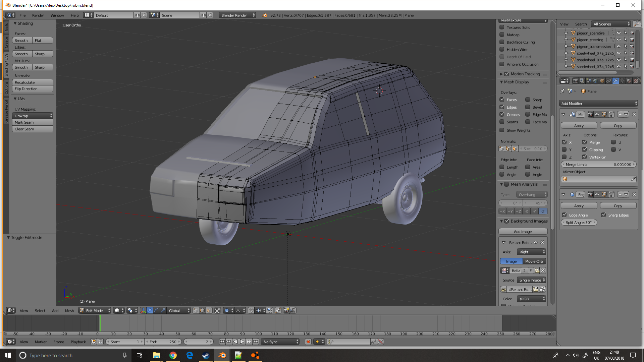This screenshot has height=362, width=644.
Task: Open the Blender Render engine dropdown
Action: (237, 15)
